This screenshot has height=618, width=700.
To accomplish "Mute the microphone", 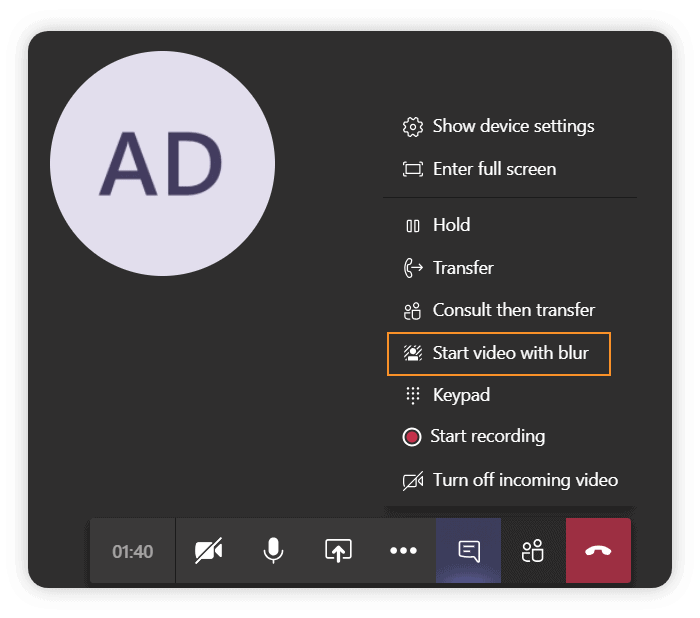I will click(x=273, y=551).
